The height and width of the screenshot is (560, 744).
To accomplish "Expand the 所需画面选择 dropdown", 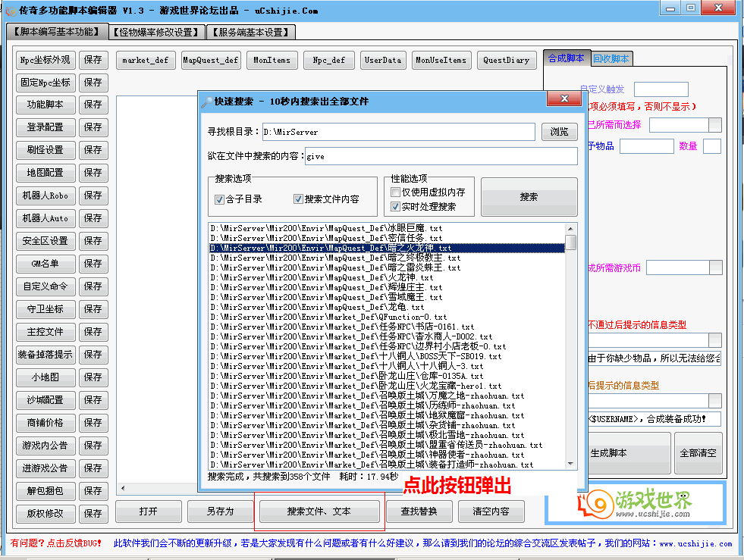I will coord(714,125).
